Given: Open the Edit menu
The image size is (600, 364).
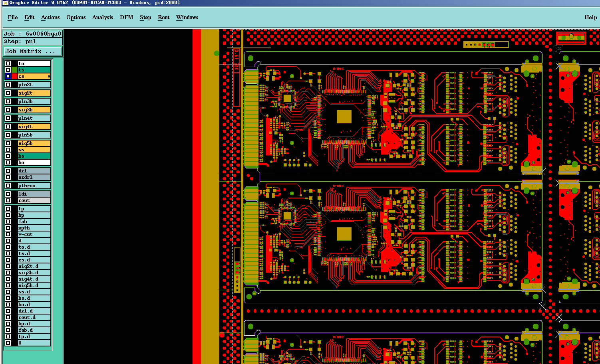Looking at the screenshot, I should (x=30, y=17).
